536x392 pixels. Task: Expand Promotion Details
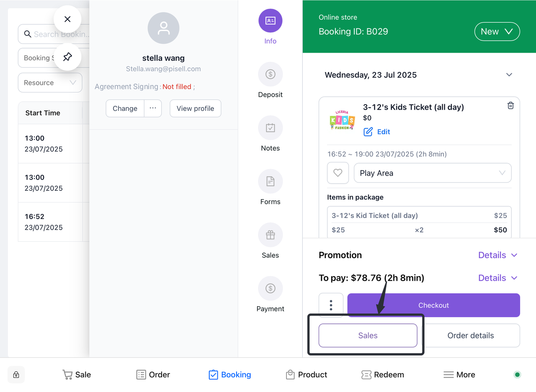[497, 255]
